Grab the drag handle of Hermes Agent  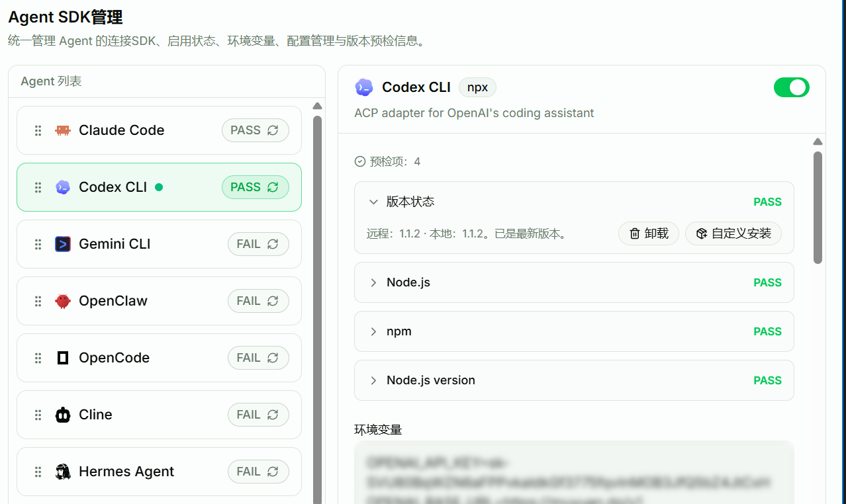click(x=38, y=472)
